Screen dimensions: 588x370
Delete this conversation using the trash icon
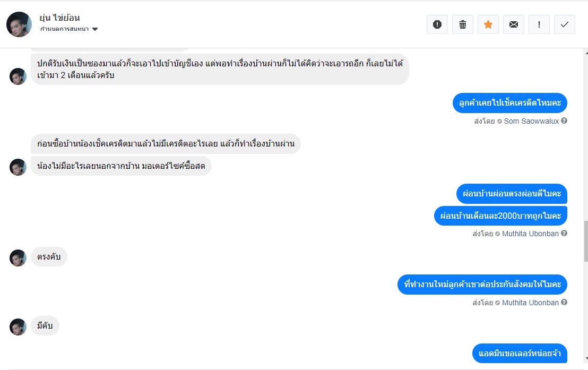point(463,24)
